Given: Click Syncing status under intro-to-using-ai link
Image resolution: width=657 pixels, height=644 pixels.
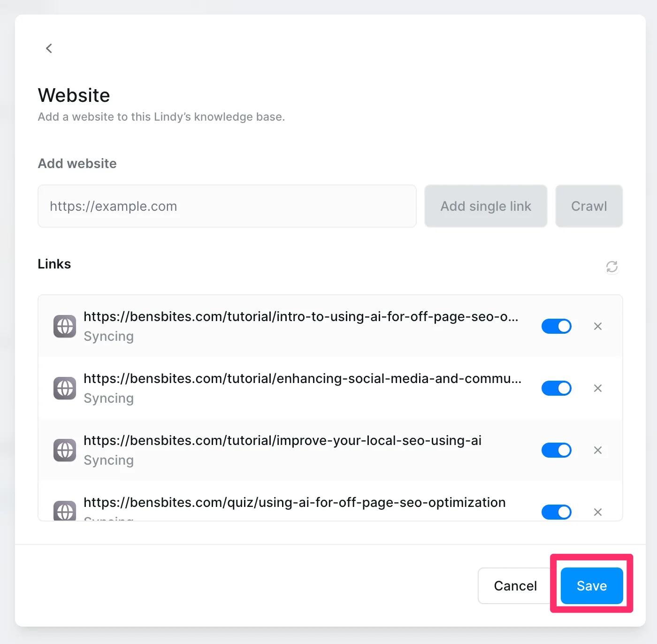Looking at the screenshot, I should pos(108,337).
